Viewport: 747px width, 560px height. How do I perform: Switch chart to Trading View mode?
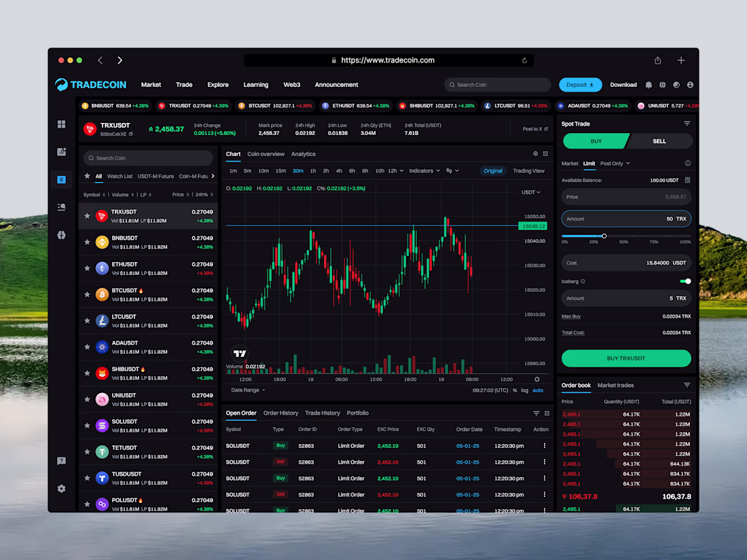[x=528, y=171]
